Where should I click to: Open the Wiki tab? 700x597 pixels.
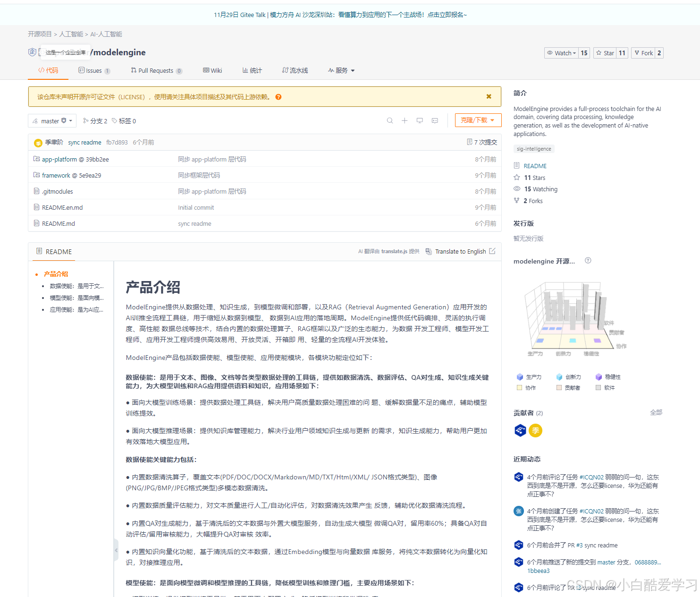[212, 70]
